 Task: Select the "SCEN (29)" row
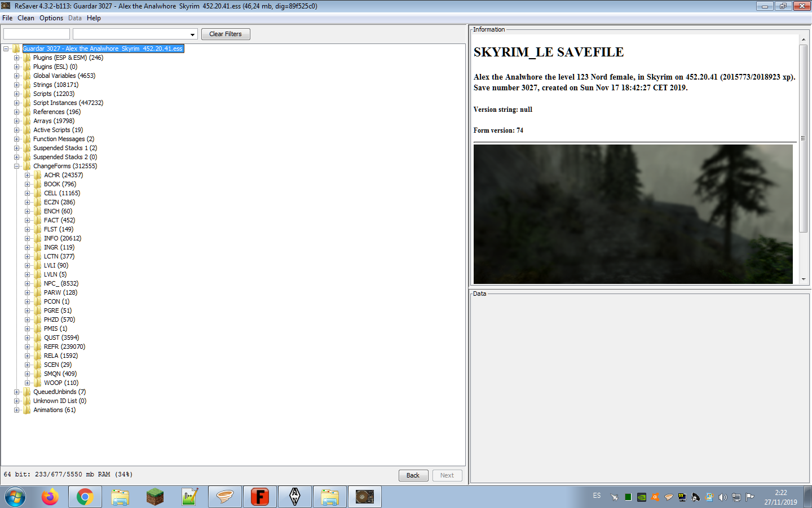tap(58, 365)
